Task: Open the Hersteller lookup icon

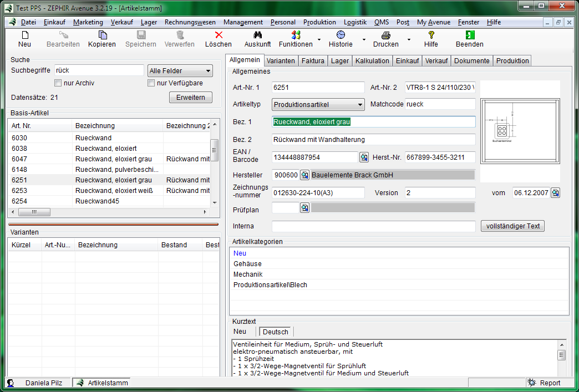Action: pyautogui.click(x=304, y=175)
